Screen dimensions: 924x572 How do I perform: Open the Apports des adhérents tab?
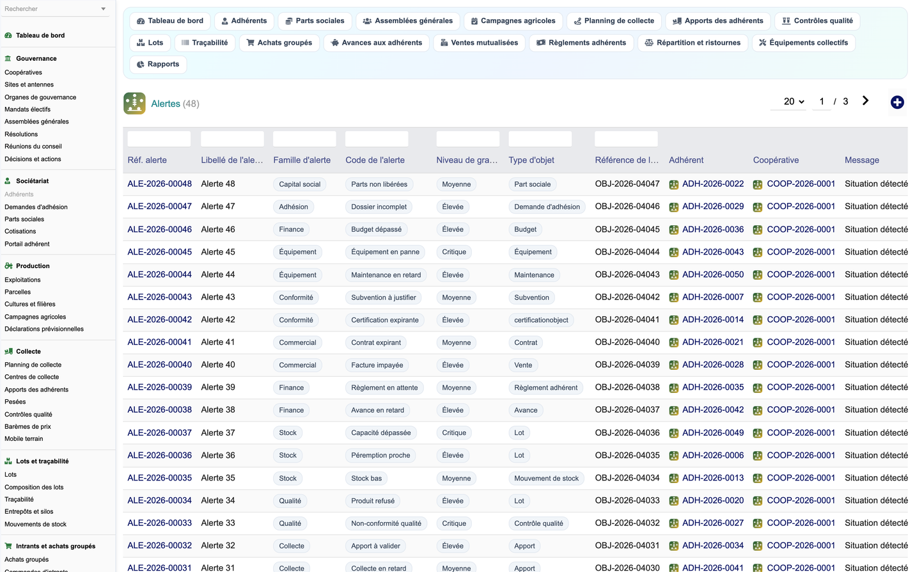[x=718, y=21]
